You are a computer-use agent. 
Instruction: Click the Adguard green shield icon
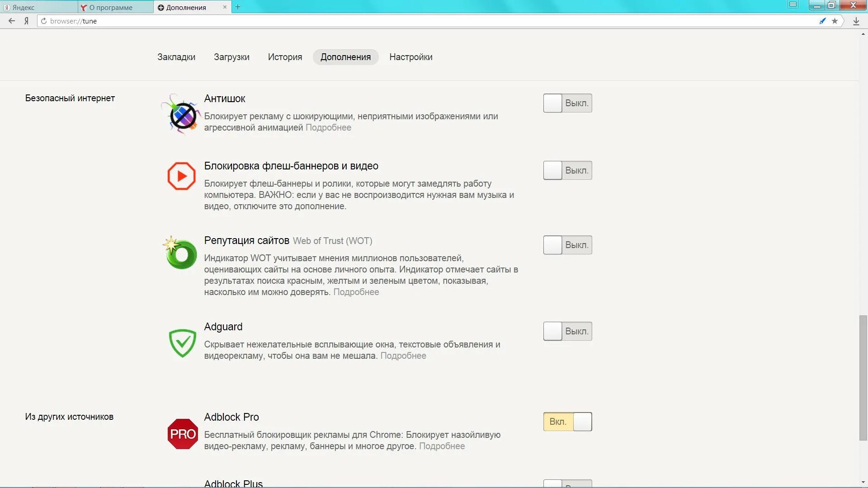[182, 343]
